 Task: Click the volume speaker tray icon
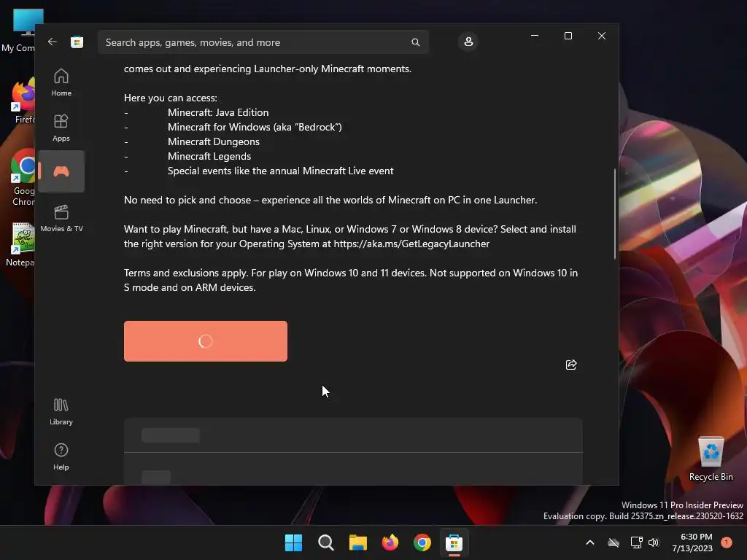(654, 542)
